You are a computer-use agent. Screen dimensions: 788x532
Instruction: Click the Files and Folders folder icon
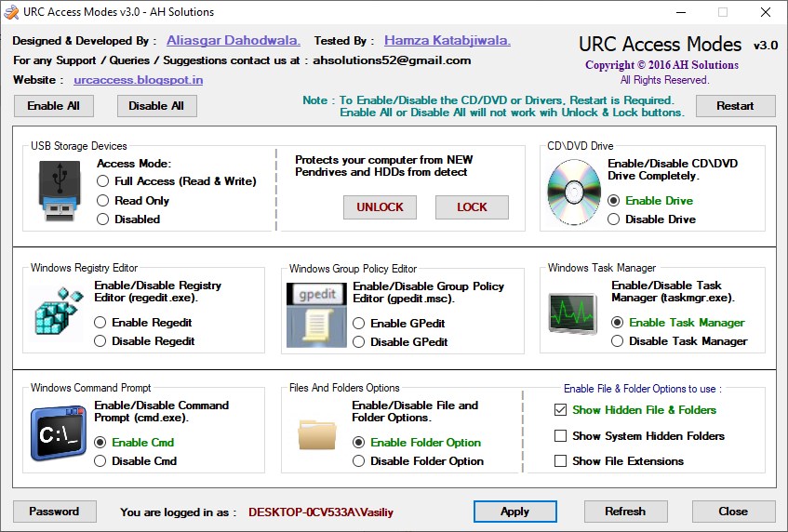[316, 434]
